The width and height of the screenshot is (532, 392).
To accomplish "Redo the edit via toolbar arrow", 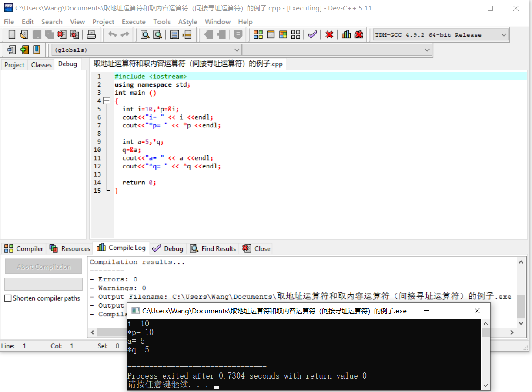I will coord(125,35).
